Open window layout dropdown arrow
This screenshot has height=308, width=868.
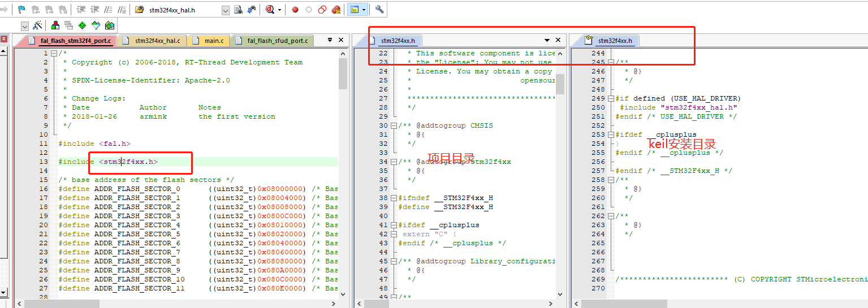pos(364,10)
